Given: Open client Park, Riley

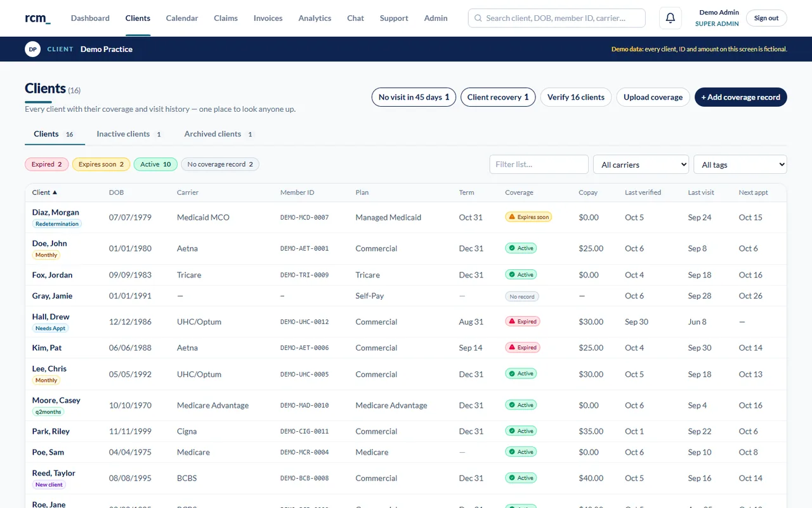Looking at the screenshot, I should pyautogui.click(x=51, y=431).
